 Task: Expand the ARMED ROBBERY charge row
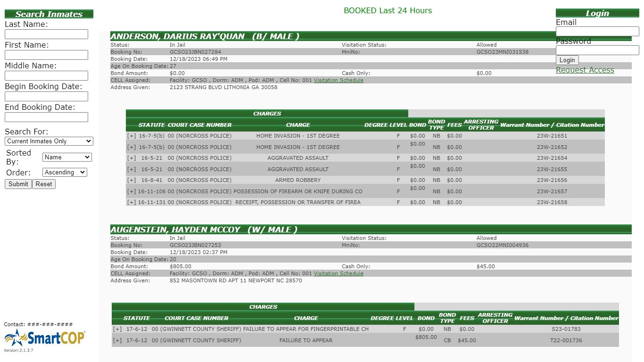click(x=132, y=180)
